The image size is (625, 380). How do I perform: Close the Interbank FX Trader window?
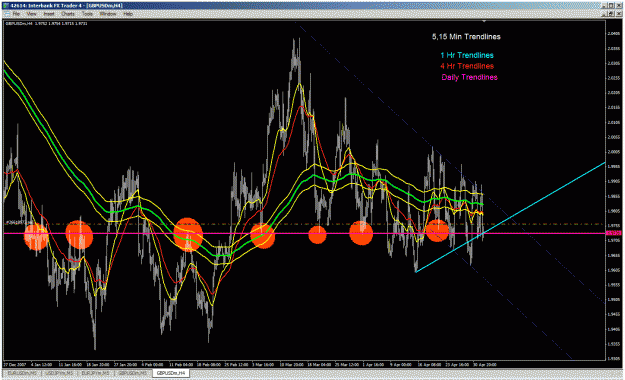point(619,6)
